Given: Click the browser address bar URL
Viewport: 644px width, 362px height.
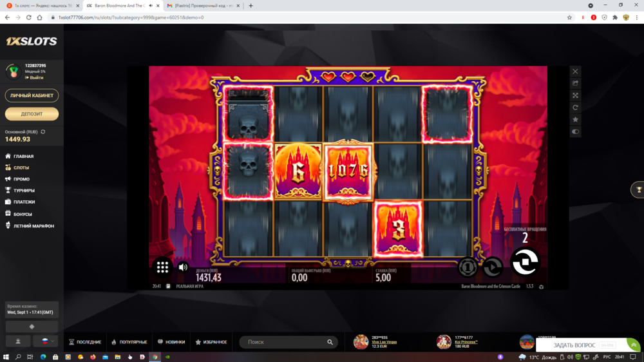Looking at the screenshot, I should pyautogui.click(x=131, y=17).
